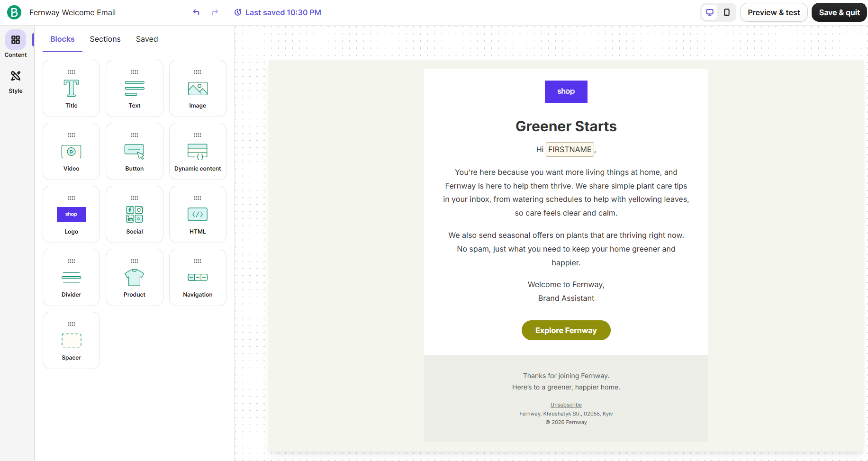Viewport: 868px width, 461px height.
Task: Select the Divider block
Action: point(72,278)
